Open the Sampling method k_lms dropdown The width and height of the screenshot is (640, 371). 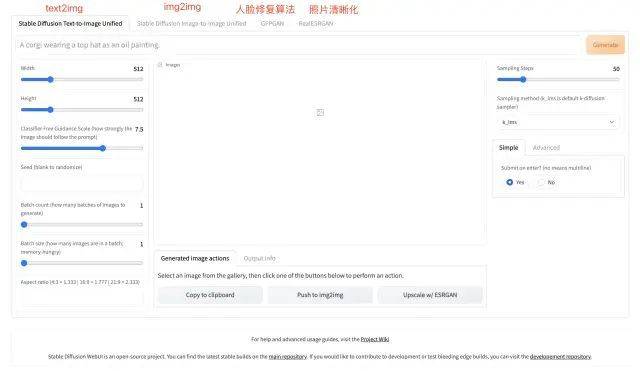pos(558,122)
